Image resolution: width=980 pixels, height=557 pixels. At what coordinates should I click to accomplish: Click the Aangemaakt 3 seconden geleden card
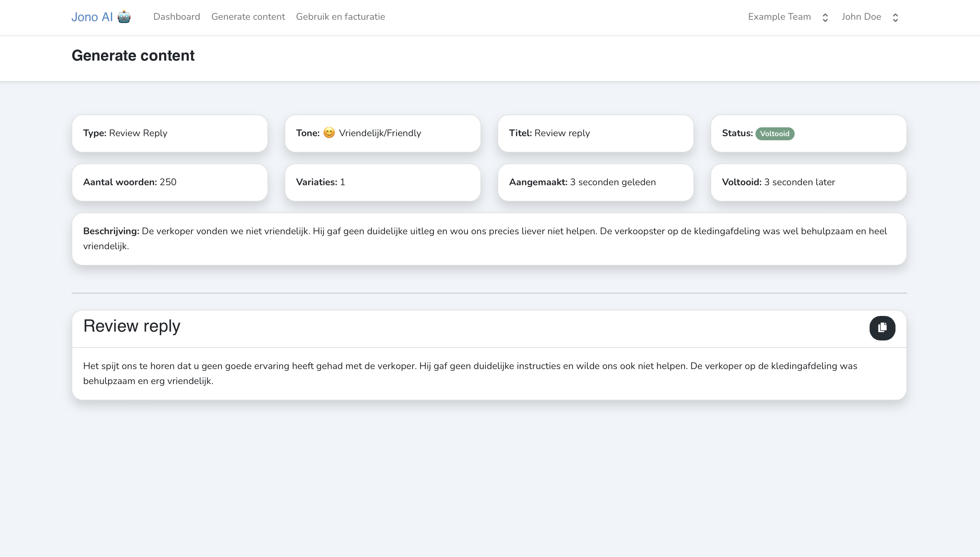595,182
